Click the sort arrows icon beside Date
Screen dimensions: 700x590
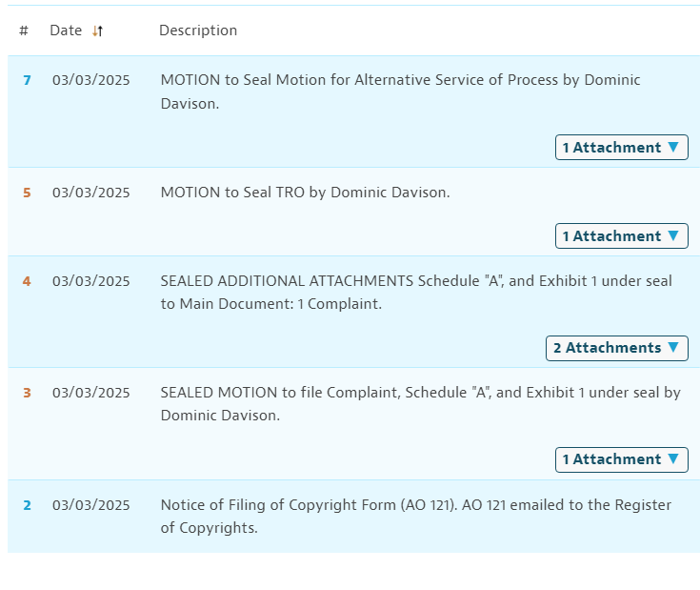click(x=97, y=31)
